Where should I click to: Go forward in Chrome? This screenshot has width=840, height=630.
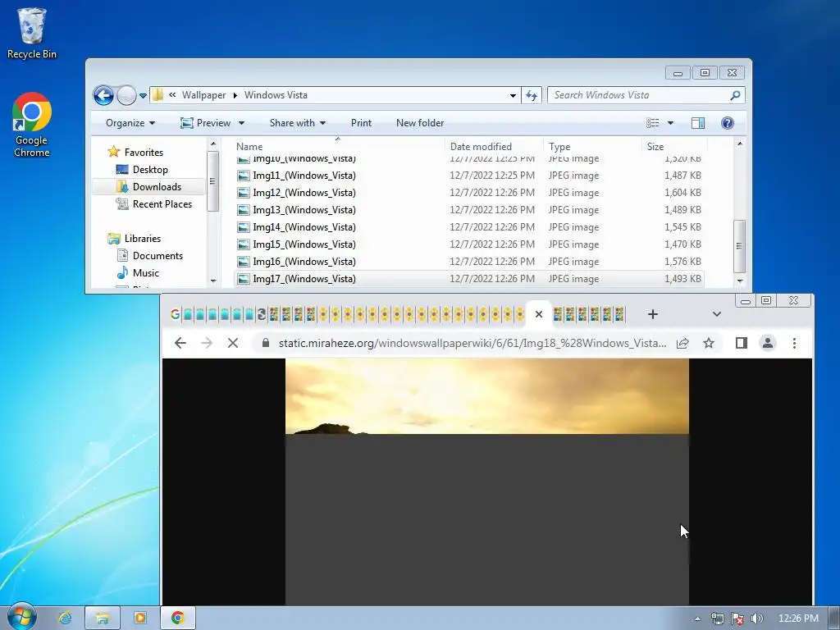coord(207,344)
